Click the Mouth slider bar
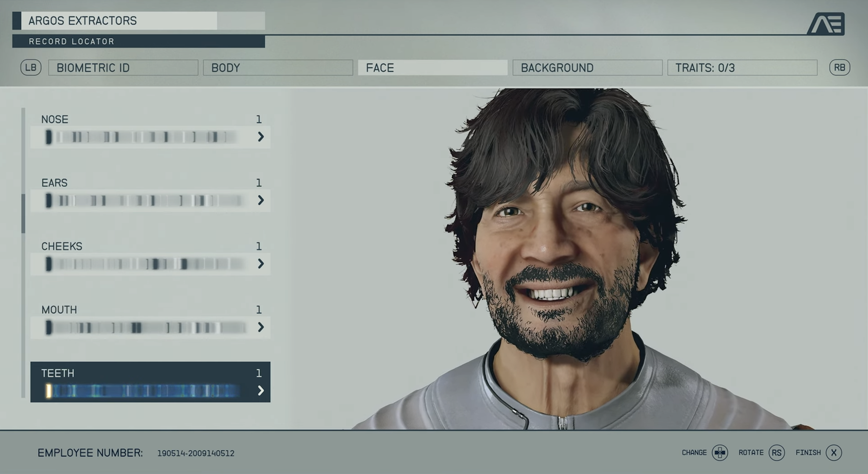868x474 pixels. 145,327
